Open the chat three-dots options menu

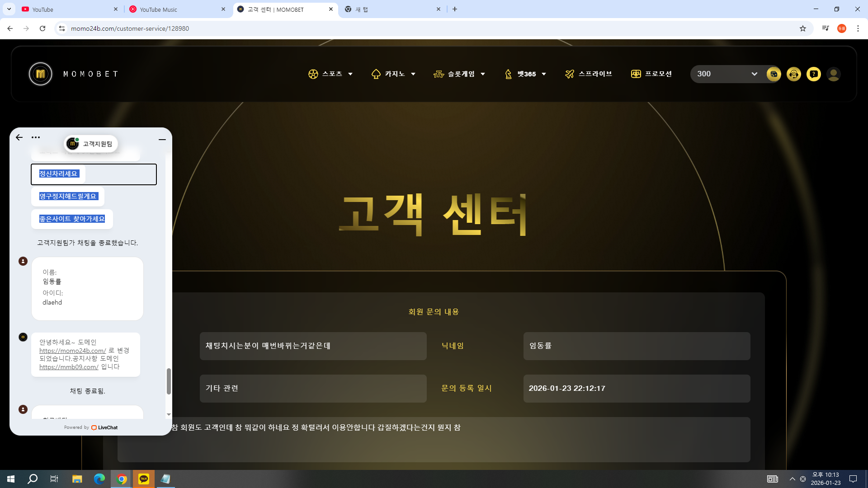pos(36,137)
